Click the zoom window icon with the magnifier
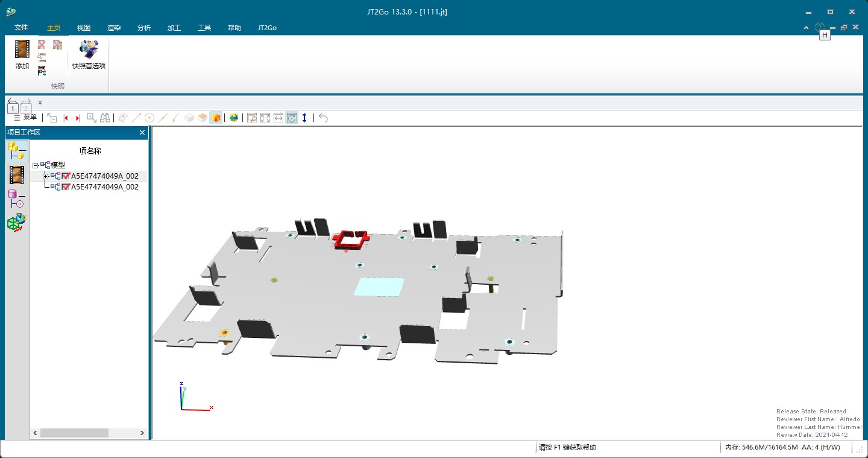Image resolution: width=868 pixels, height=458 pixels. pyautogui.click(x=252, y=118)
